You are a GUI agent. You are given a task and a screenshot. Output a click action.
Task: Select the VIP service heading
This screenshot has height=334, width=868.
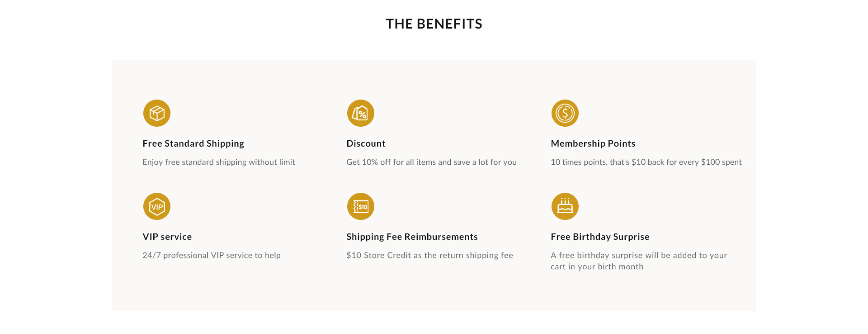coord(167,237)
